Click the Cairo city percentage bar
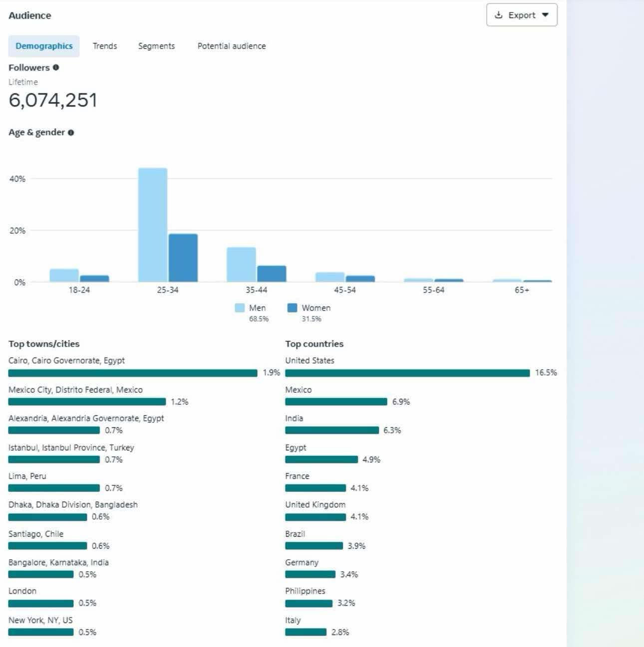644x647 pixels. click(133, 373)
